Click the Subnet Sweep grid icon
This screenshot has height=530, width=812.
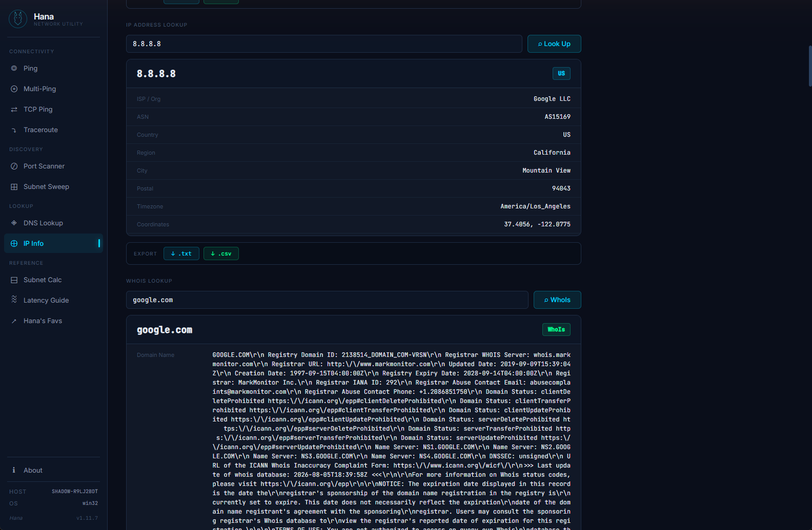(x=14, y=187)
